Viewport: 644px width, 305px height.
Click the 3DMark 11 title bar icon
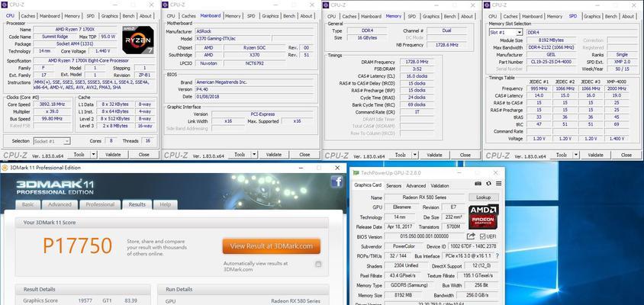[5, 168]
